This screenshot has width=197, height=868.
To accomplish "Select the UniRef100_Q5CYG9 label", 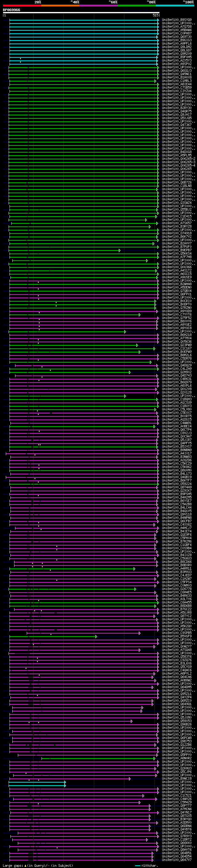I will [177, 667].
